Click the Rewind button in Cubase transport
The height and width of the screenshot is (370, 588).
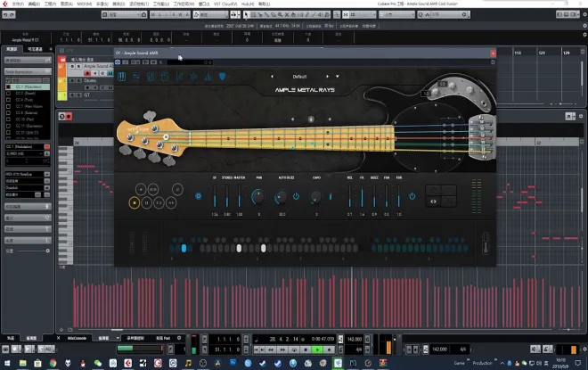pos(270,349)
